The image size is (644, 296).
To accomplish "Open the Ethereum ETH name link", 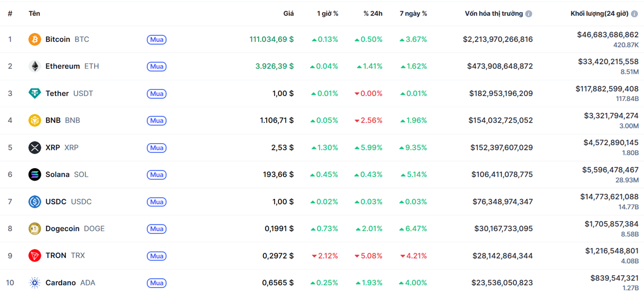I will (72, 66).
